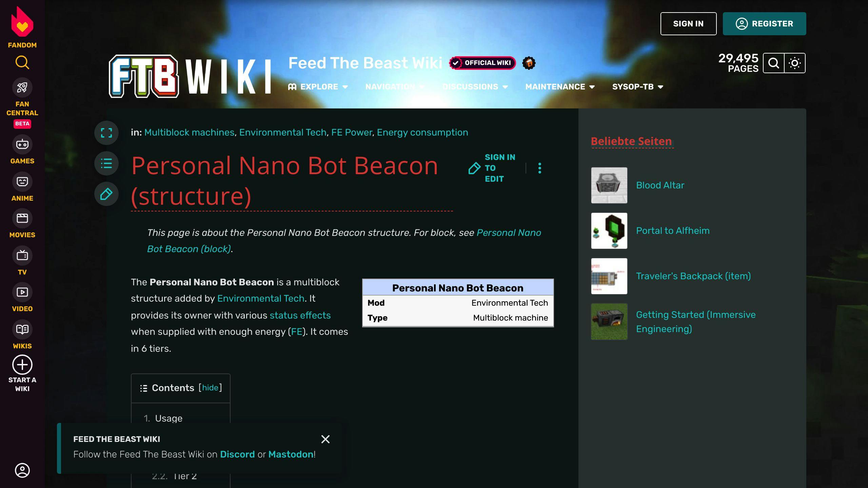Open the Energy consumption category
Image resolution: width=868 pixels, height=488 pixels.
(422, 133)
